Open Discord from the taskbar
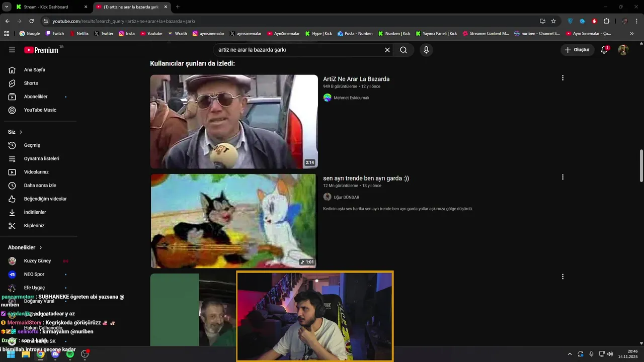The image size is (644, 362). [x=55, y=354]
